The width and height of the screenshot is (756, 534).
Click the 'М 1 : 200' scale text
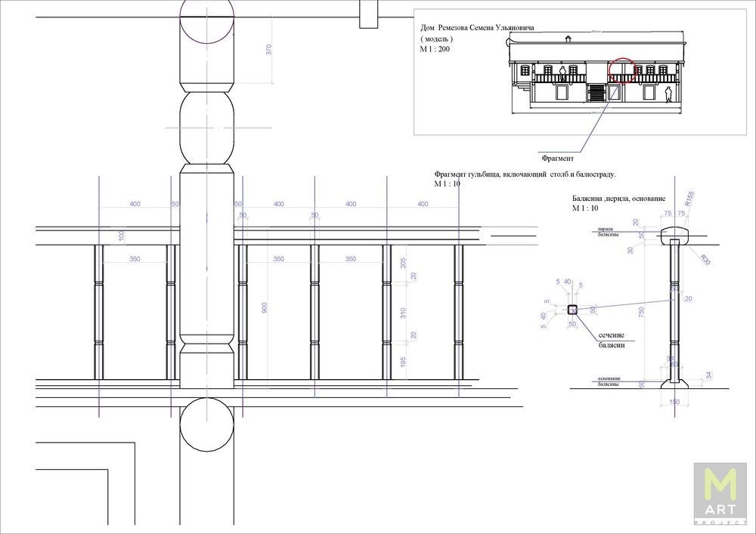tap(438, 48)
